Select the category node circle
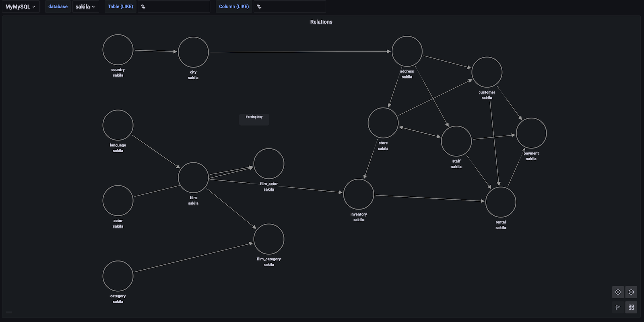Screen dimensions: 644x322 [118, 276]
